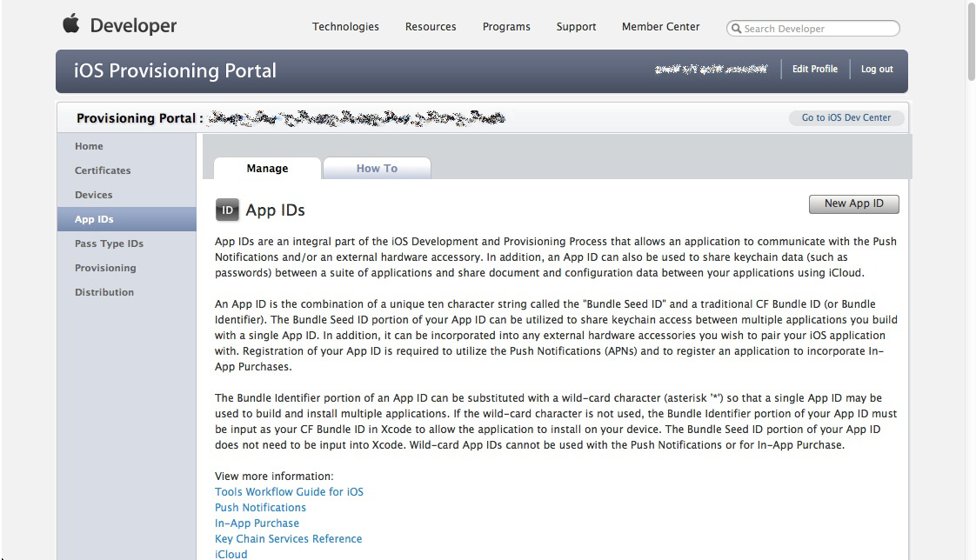Open Key Chain Services Reference link
Image resolution: width=976 pixels, height=560 pixels.
coord(288,538)
